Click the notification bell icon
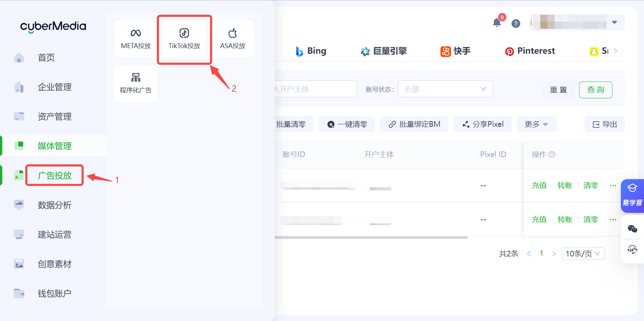The height and width of the screenshot is (321, 644). click(x=497, y=23)
